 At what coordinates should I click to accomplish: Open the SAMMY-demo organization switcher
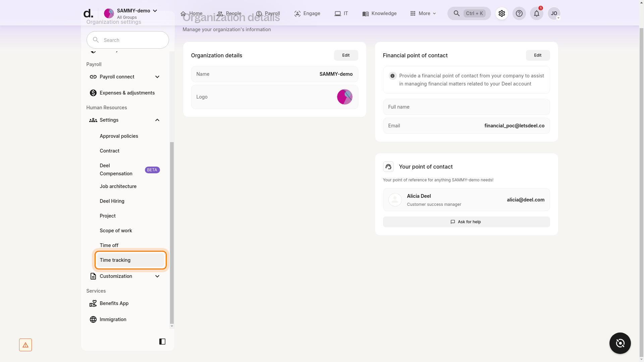(131, 13)
